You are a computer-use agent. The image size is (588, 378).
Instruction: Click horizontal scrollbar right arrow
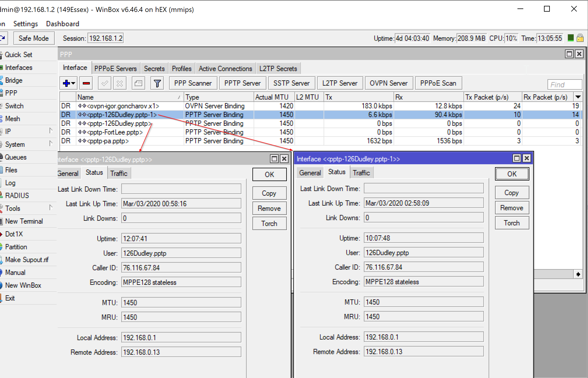(x=578, y=274)
